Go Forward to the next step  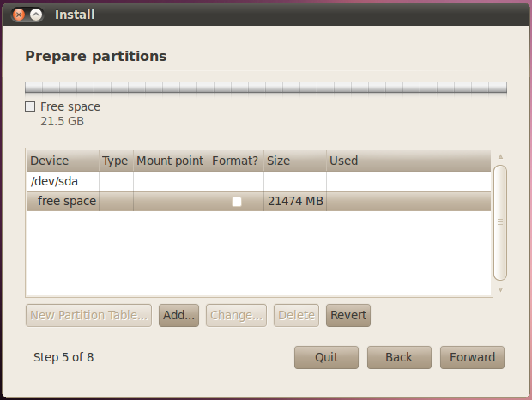(472, 357)
